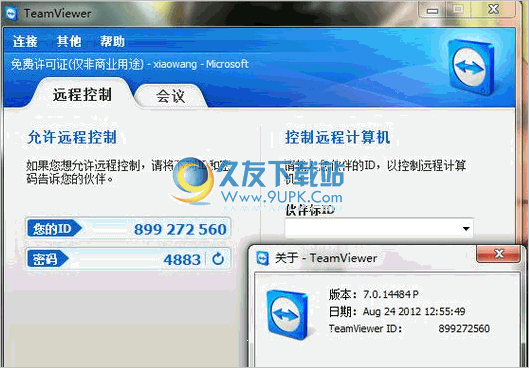Click the license text mentioning xiaowang - Microsoft
The image size is (529, 368).
(x=130, y=64)
